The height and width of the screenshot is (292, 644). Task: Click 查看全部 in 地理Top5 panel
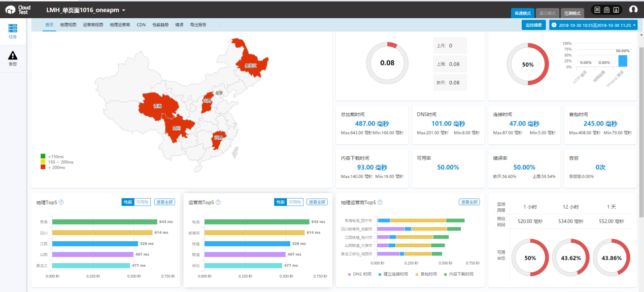[x=164, y=202]
